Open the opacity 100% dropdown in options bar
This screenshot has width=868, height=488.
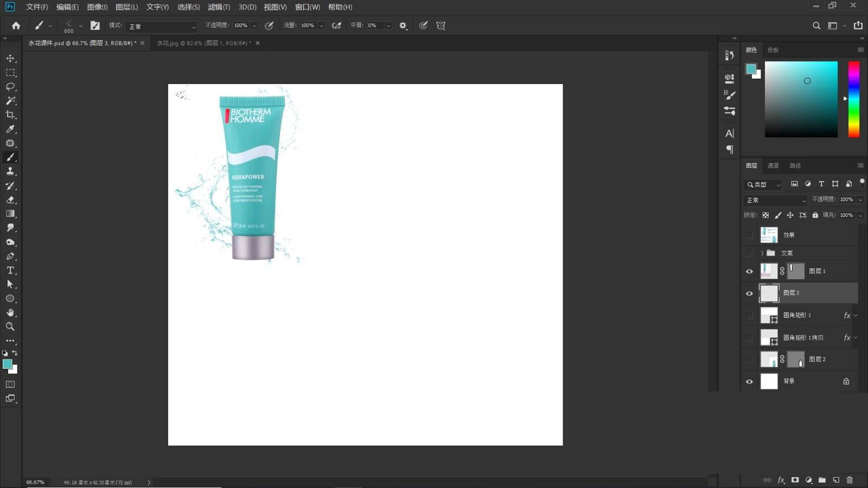pos(254,25)
